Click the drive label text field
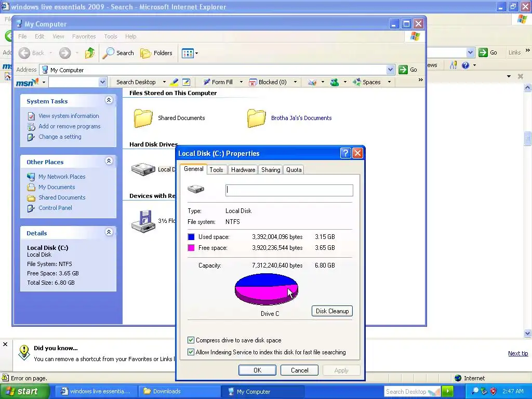 pyautogui.click(x=289, y=190)
